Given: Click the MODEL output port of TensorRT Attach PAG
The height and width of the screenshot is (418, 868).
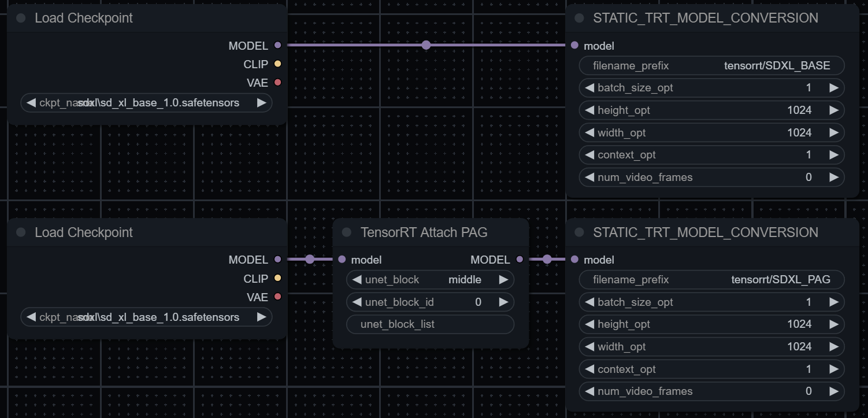Looking at the screenshot, I should coord(520,260).
